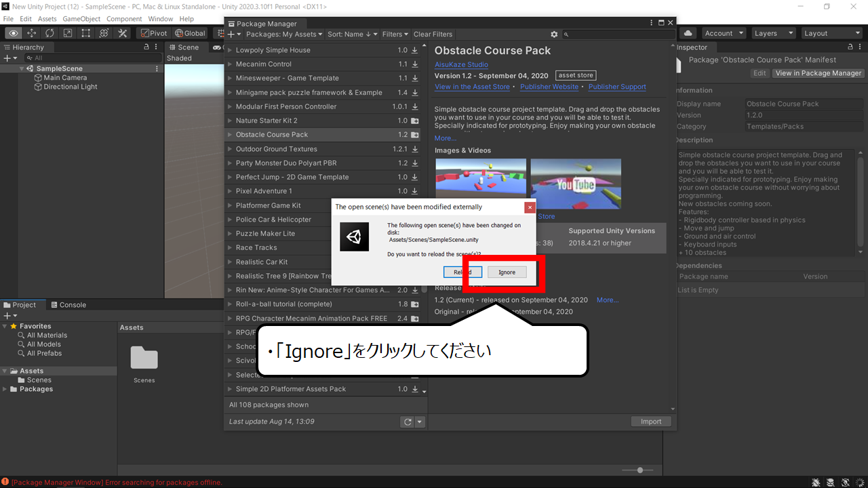Select the Rect tool
Screen dimensions: 868x488
coord(86,33)
